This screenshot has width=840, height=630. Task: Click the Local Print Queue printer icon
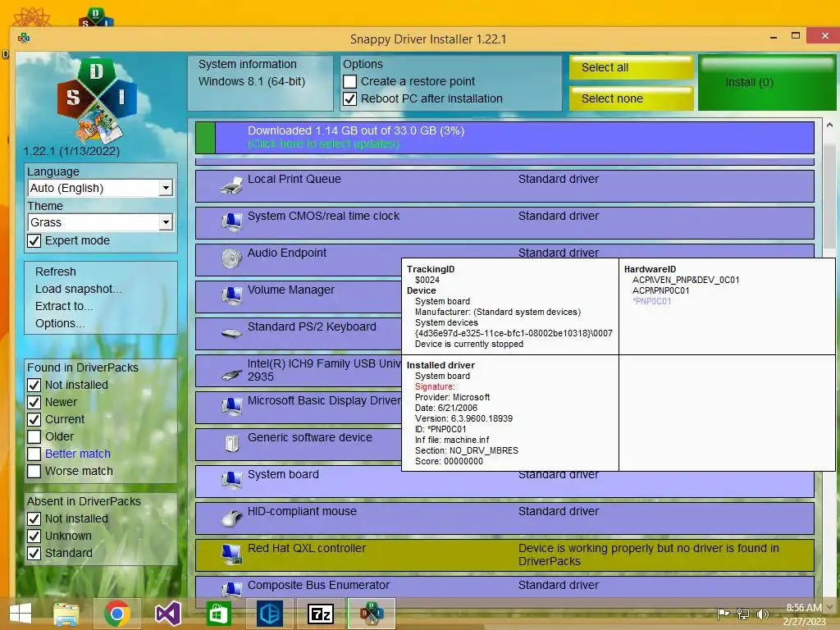[231, 186]
